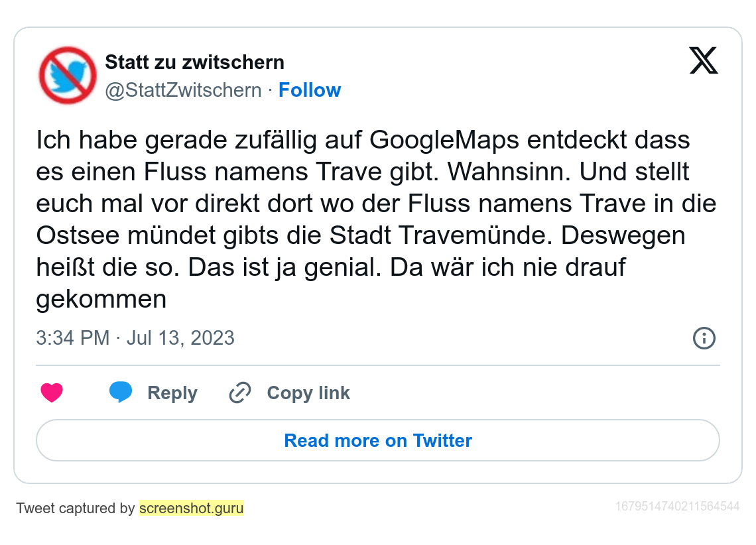
Task: Follow the StattZwitschern account
Action: [x=310, y=90]
